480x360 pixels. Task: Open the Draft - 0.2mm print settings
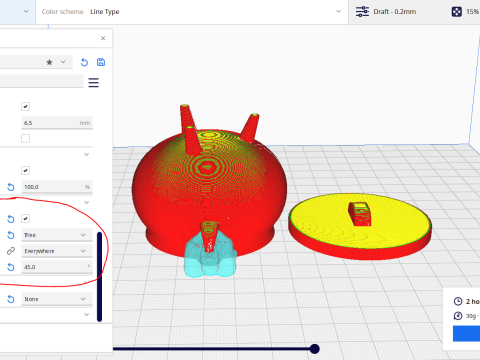tap(395, 12)
